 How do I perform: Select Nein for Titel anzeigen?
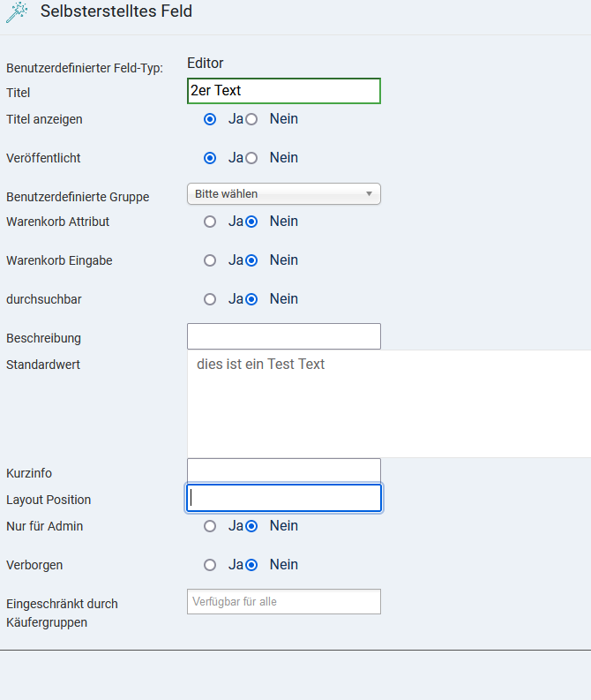(x=252, y=119)
